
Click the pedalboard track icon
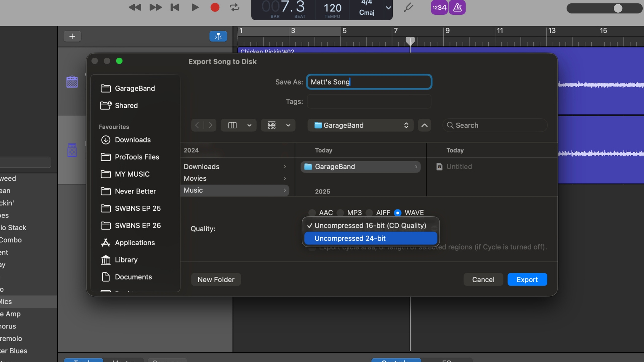pyautogui.click(x=72, y=150)
